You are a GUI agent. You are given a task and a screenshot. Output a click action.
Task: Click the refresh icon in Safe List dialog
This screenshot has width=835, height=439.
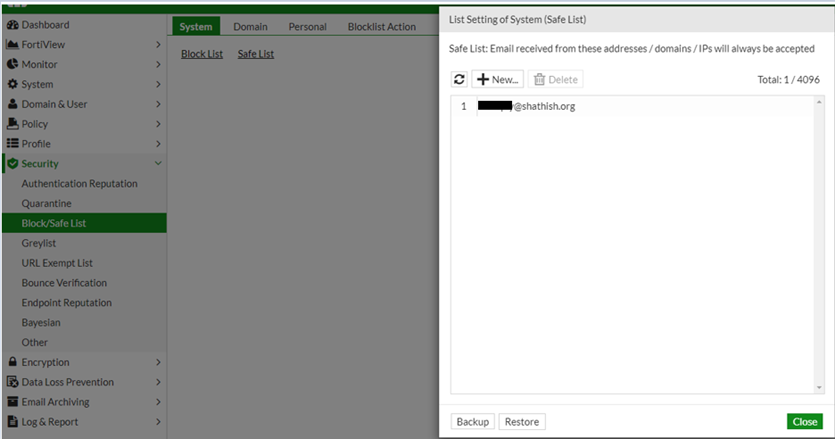[459, 79]
